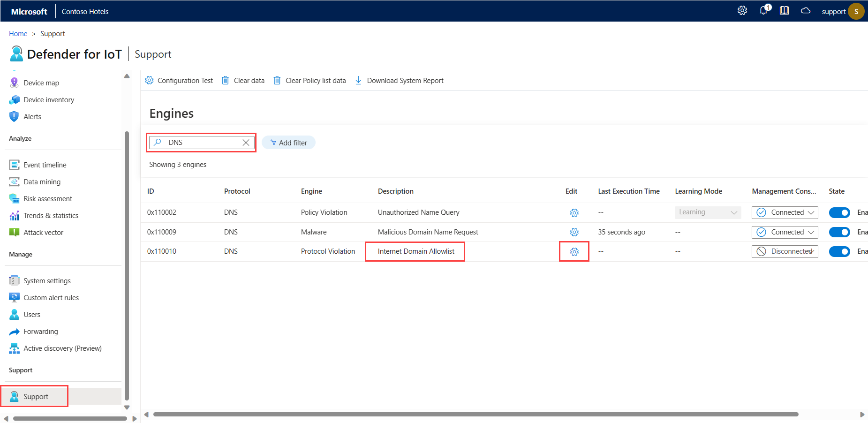Open the documentation book icon
The image size is (868, 423).
tap(784, 10)
